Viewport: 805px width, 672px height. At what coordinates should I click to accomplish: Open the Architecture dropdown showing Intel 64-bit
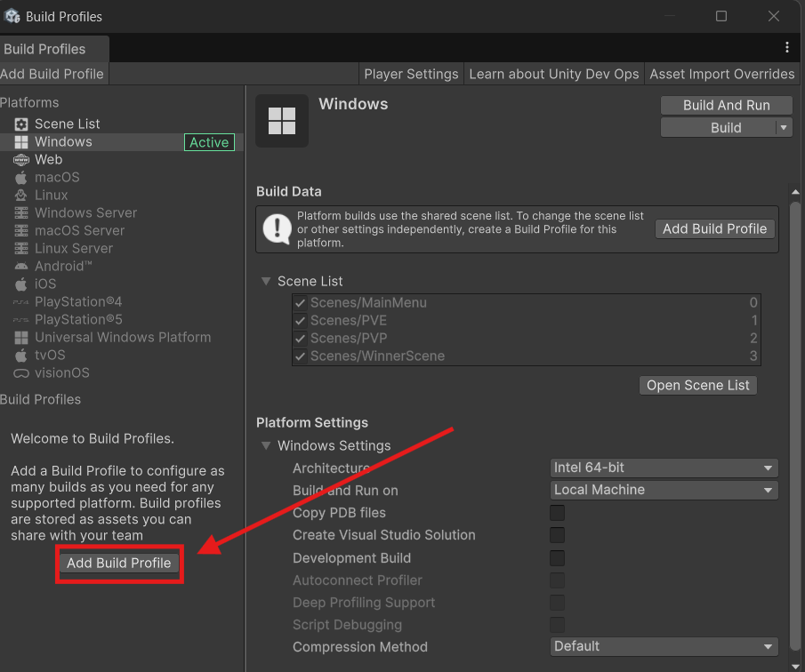coord(664,468)
